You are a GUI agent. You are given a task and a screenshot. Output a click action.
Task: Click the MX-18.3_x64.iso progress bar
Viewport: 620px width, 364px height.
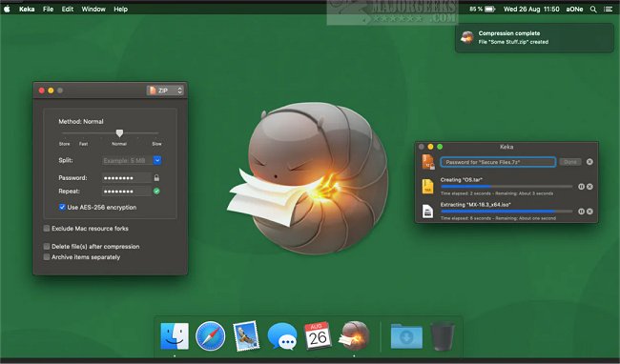[x=506, y=212]
